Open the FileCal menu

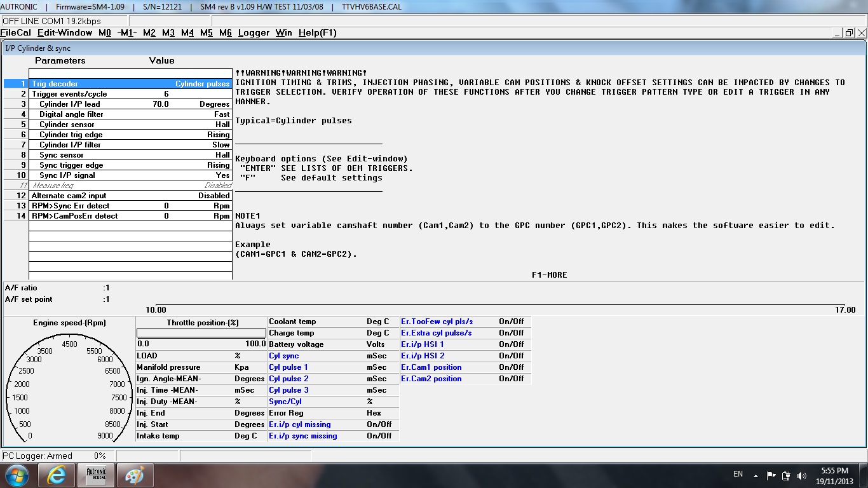click(16, 32)
